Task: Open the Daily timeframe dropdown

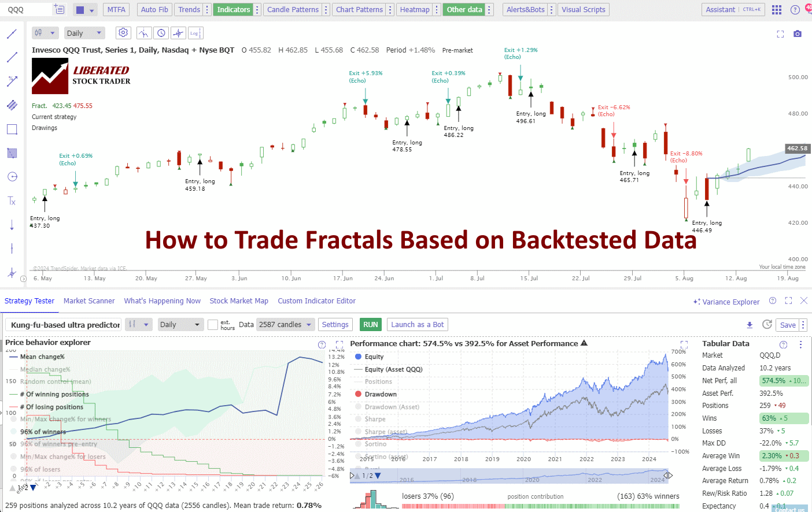Action: pyautogui.click(x=84, y=33)
